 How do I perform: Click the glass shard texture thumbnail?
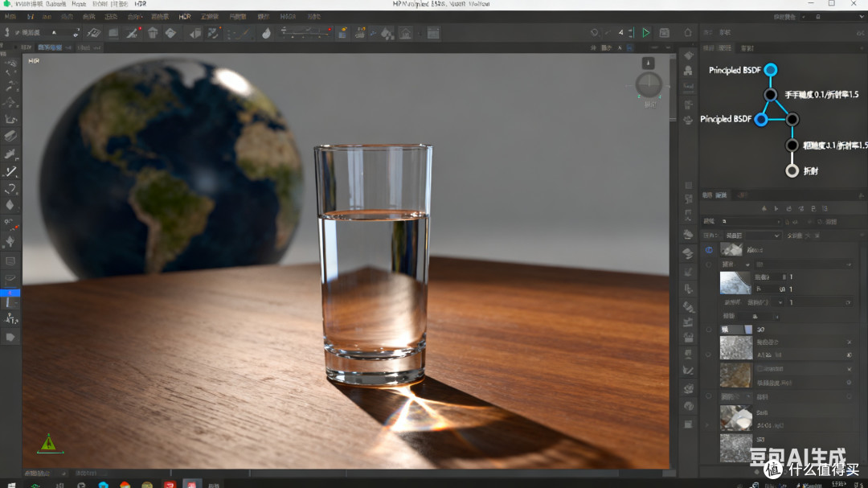735,417
